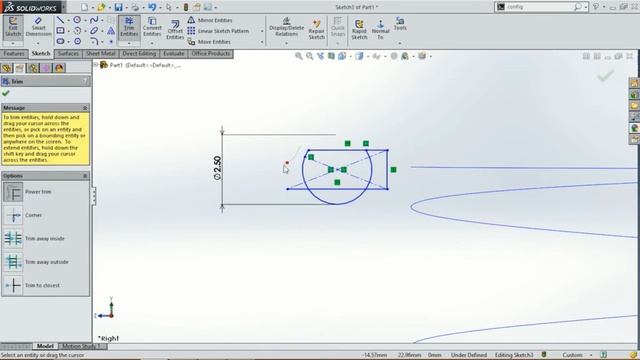Open the search type dropdown arrow

(586, 7)
